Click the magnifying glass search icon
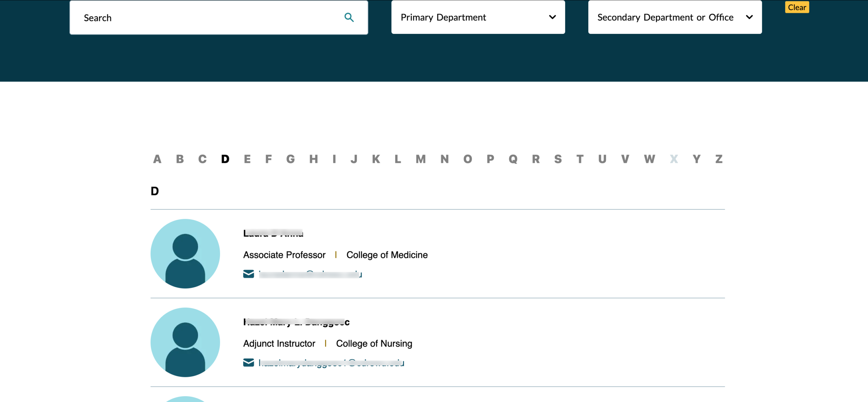Image resolution: width=868 pixels, height=402 pixels. (349, 17)
